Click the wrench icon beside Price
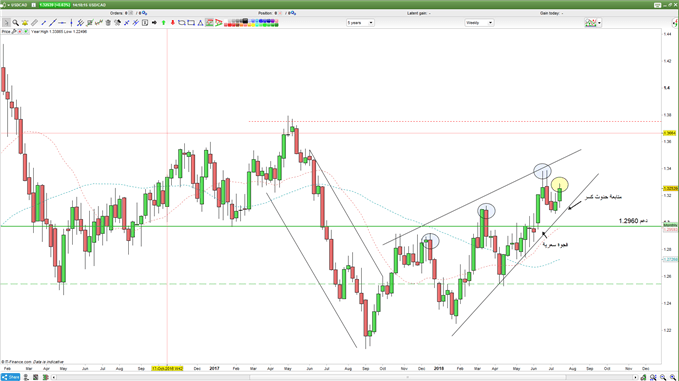Screen dimensions: 679x381 coord(13,32)
